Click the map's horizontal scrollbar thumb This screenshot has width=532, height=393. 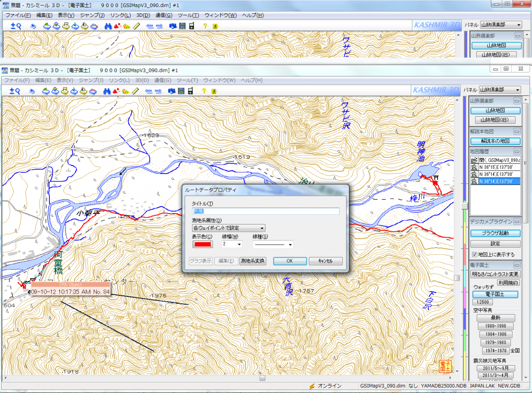pyautogui.click(x=262, y=378)
